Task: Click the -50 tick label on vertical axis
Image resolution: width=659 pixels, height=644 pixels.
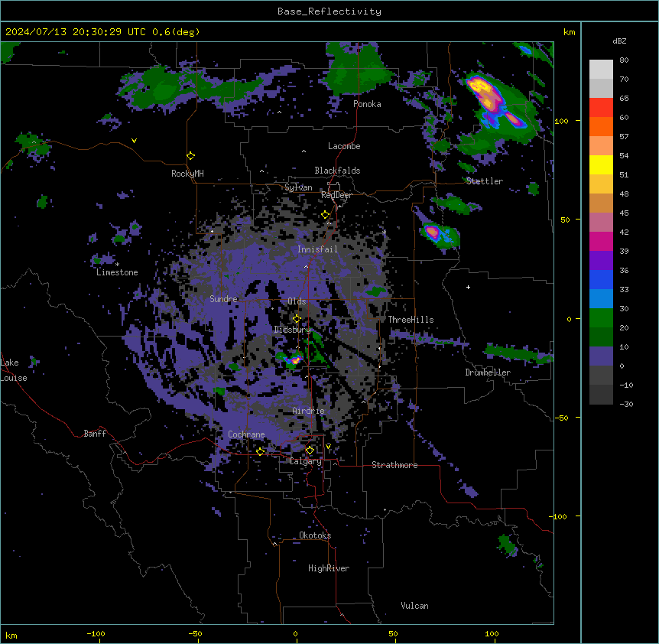Action: pyautogui.click(x=561, y=418)
